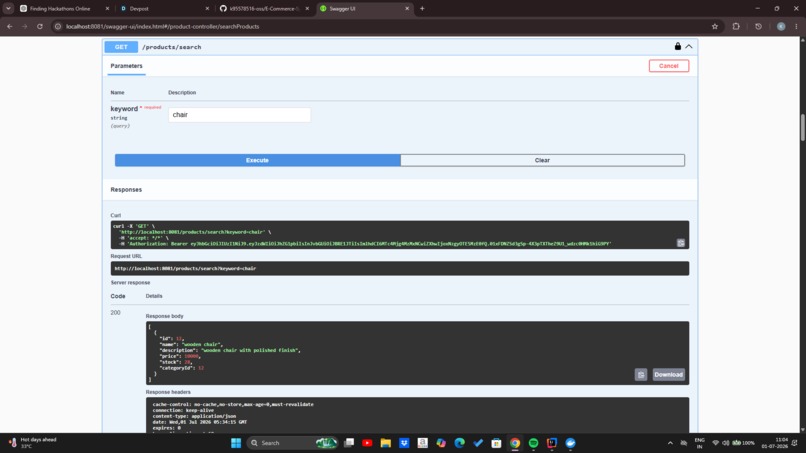Screen dimensions: 806x453
Task: Click the authorization lock icon on /products/search
Action: 677,46
